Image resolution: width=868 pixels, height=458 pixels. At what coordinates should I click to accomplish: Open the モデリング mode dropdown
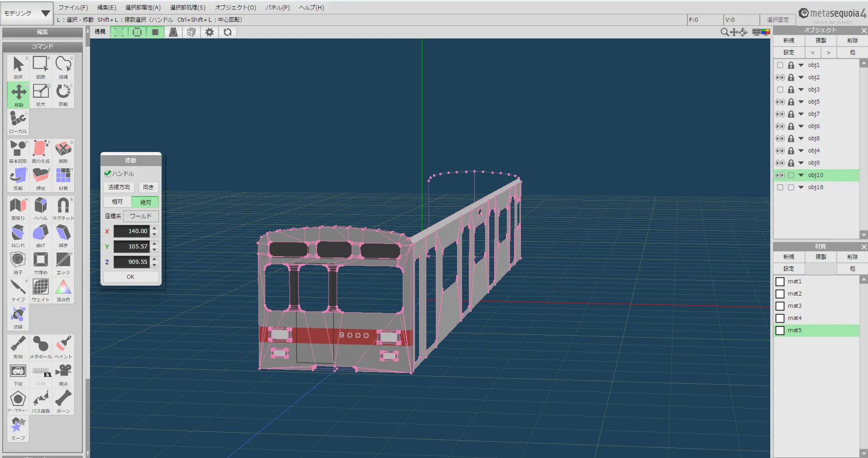[27, 14]
